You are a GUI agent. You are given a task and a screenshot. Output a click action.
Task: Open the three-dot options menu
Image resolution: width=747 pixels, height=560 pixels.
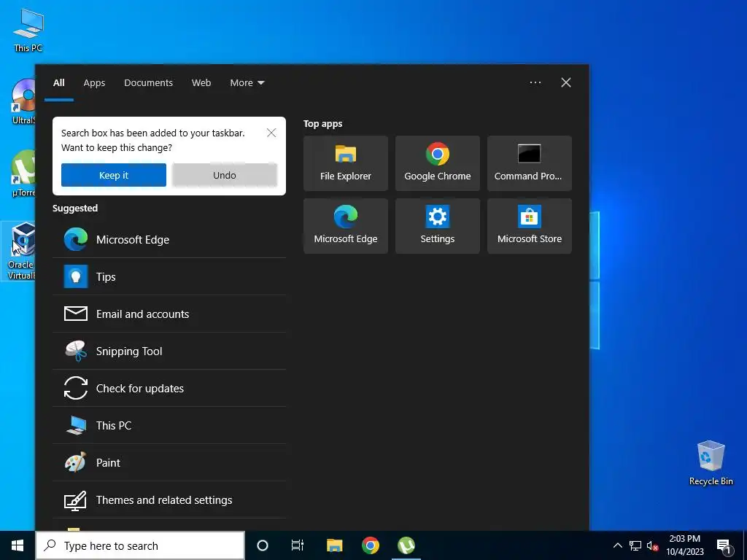pos(535,82)
